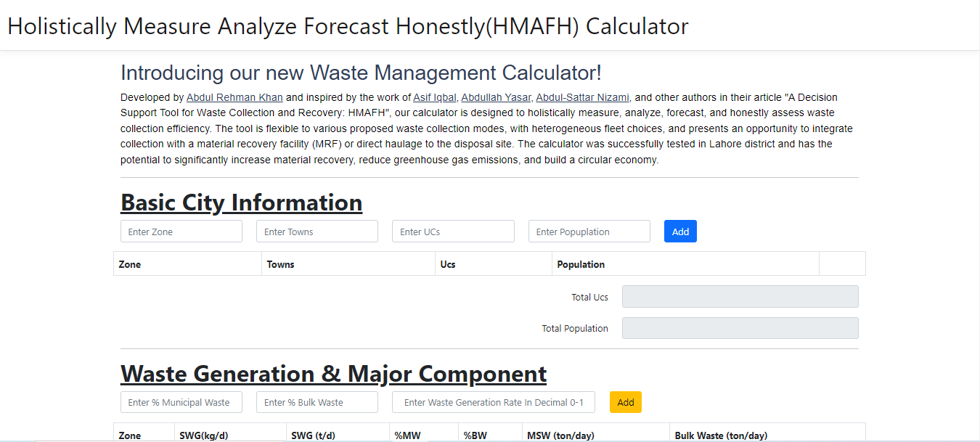Viewport: 980px width, 442px height.
Task: Focus the Enter % Municipal Waste field
Action: pyautogui.click(x=181, y=402)
